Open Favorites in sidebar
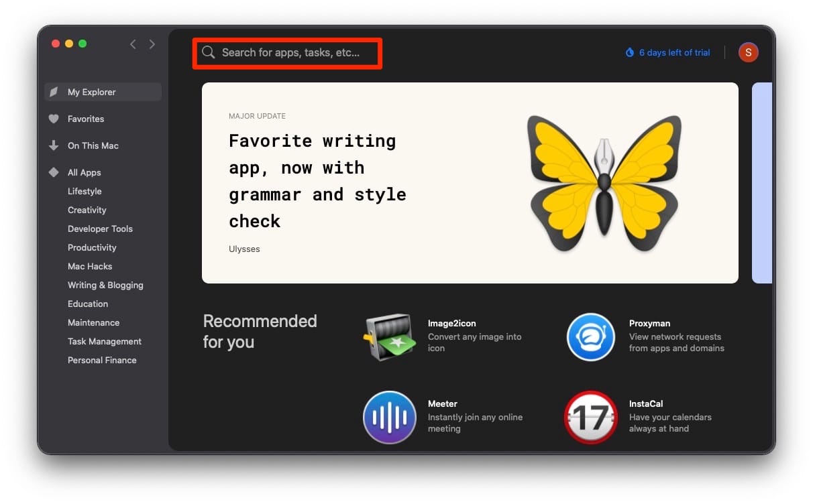This screenshot has height=504, width=813. [86, 119]
